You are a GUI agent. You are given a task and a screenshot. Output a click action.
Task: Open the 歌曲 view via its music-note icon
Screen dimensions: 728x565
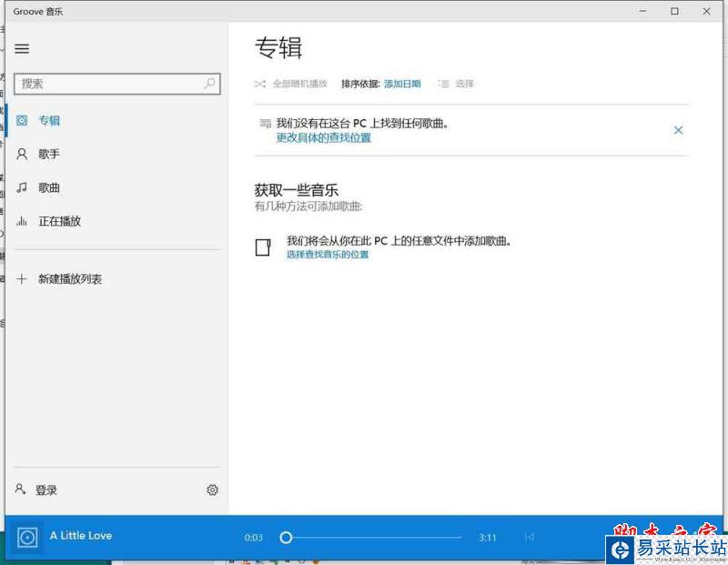coord(24,187)
